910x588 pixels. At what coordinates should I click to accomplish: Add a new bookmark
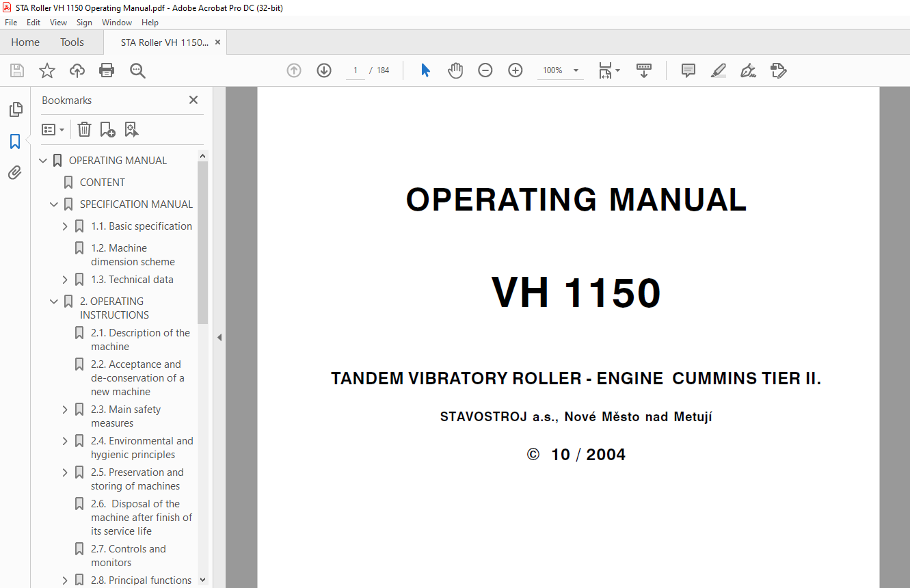(x=107, y=129)
